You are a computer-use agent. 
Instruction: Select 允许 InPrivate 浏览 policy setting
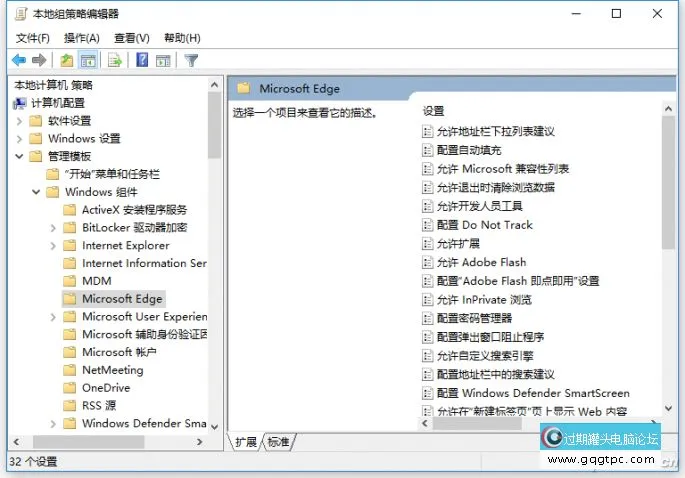click(484, 299)
